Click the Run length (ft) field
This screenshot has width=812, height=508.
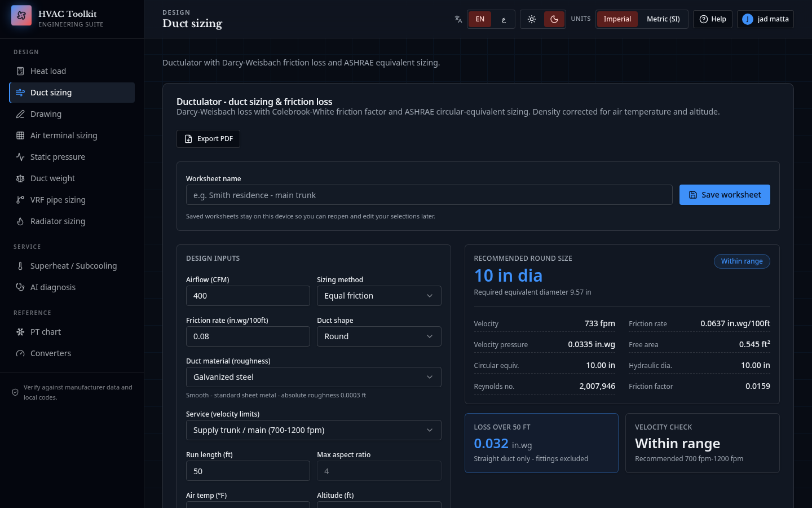click(x=248, y=471)
